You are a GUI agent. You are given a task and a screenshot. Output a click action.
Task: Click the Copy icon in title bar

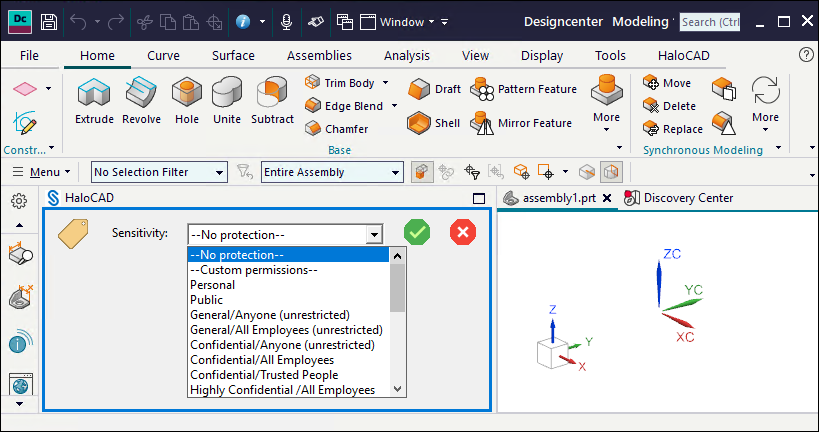[x=168, y=22]
